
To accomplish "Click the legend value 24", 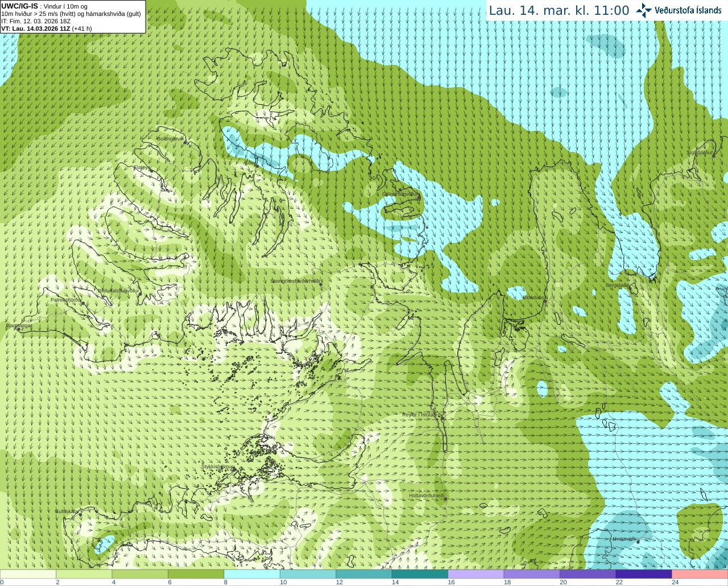I will point(675,582).
